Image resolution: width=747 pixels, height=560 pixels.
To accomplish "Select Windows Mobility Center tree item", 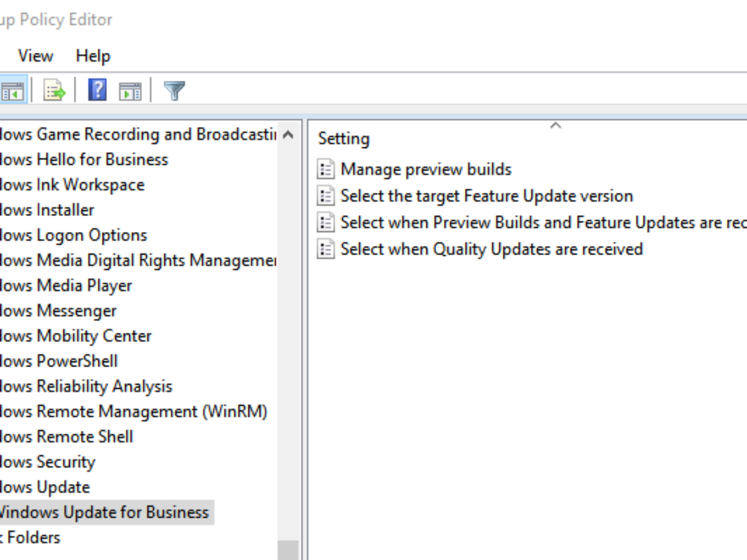I will coord(76,336).
